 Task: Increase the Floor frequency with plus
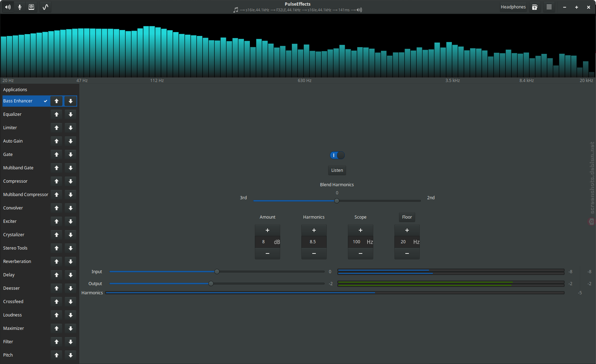point(407,230)
